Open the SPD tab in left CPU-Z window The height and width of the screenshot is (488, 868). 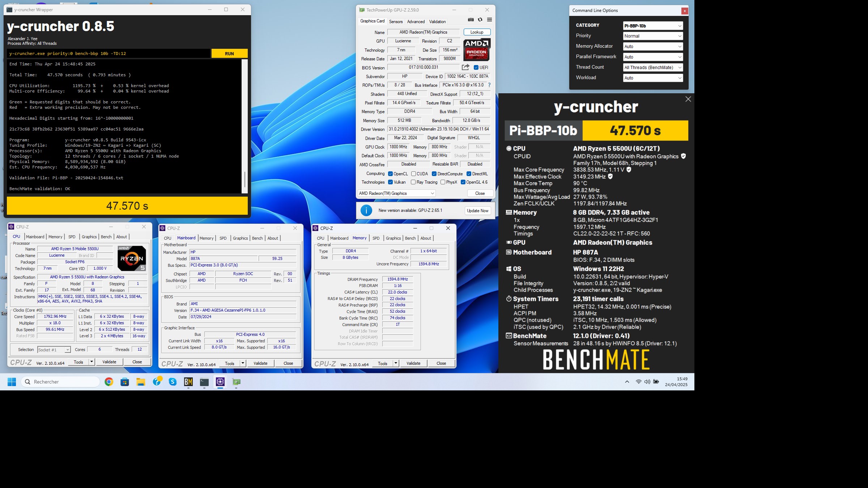point(72,237)
